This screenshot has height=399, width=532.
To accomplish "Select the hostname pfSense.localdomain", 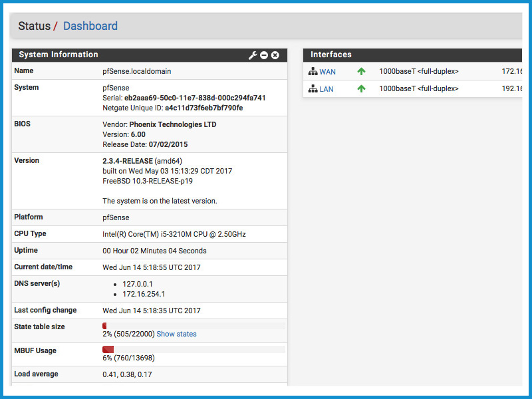I will point(137,71).
